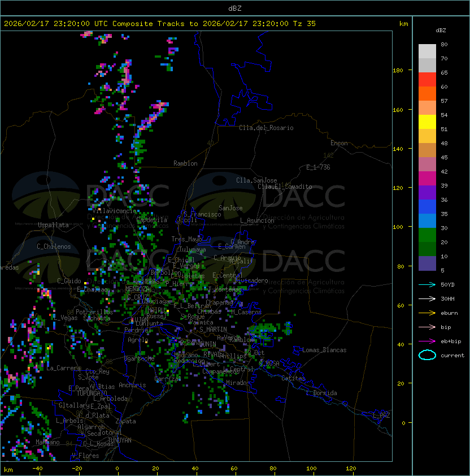Click the TUPUNGATO map label
Screen dimensions: 470x476
92,393
